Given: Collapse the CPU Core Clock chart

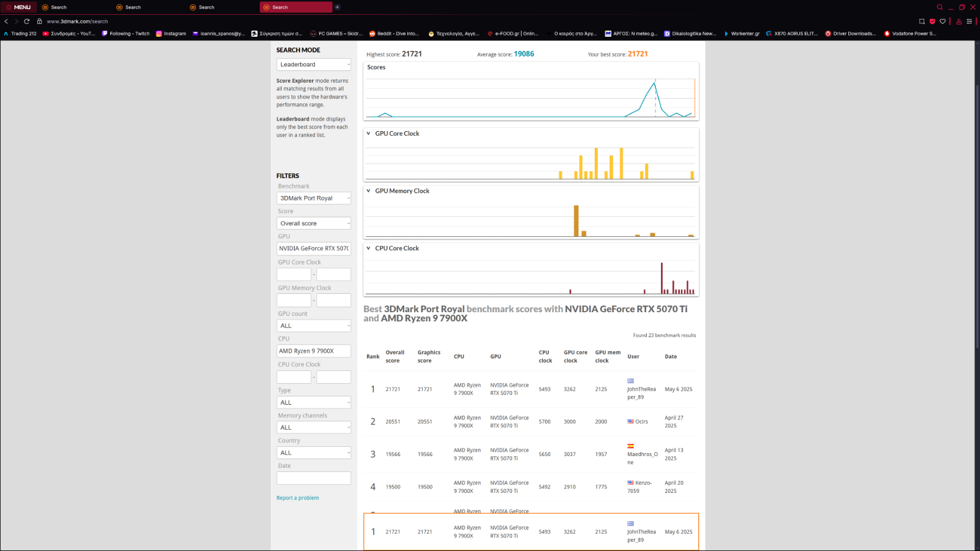Looking at the screenshot, I should 369,249.
